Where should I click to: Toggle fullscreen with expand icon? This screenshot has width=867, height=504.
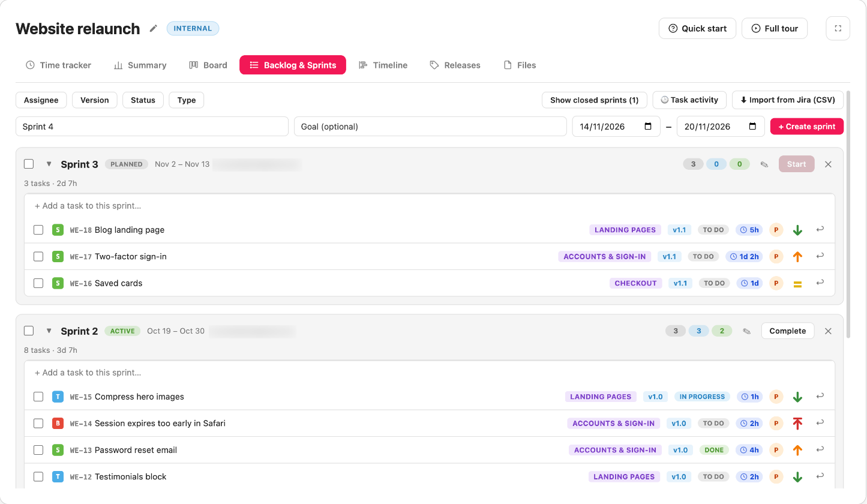tap(838, 28)
